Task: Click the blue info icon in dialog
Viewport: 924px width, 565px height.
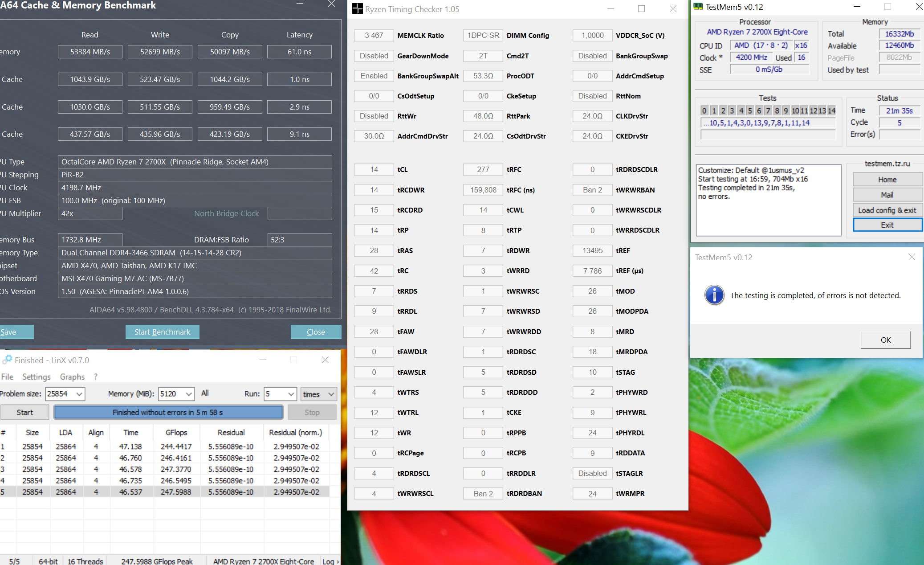Action: 714,295
